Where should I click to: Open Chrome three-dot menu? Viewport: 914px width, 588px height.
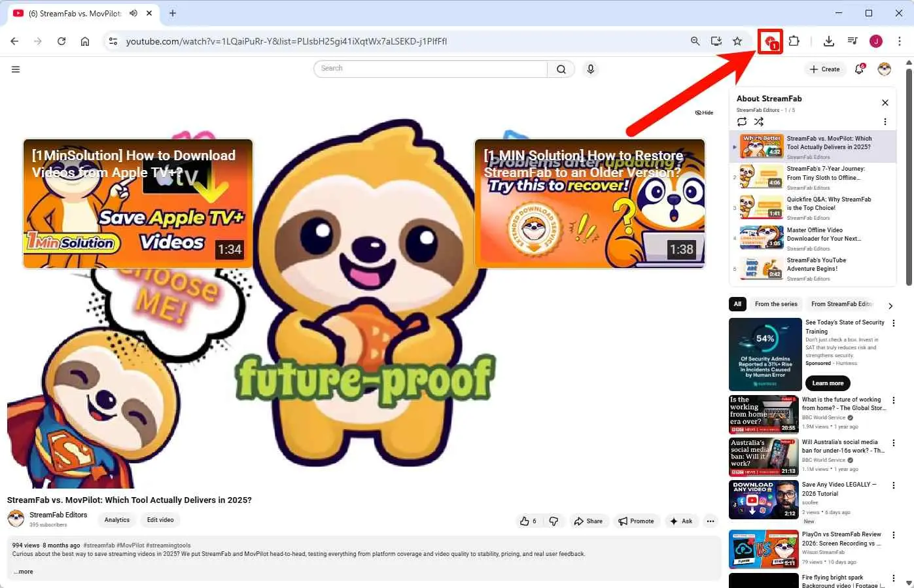(900, 41)
